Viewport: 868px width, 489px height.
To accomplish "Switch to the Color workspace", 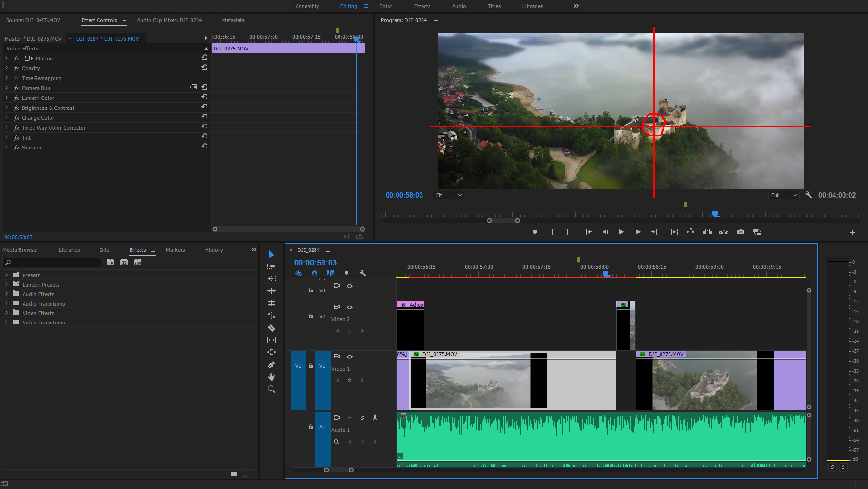I will 385,6.
